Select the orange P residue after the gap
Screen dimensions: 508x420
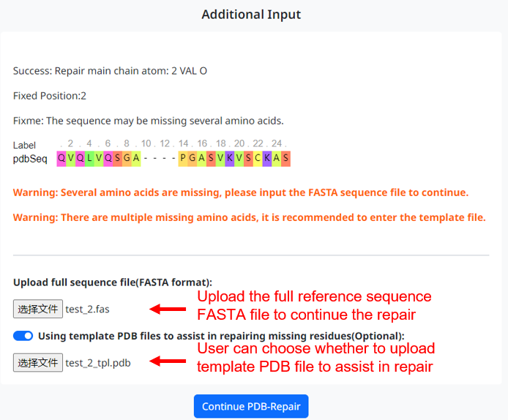[x=183, y=158]
